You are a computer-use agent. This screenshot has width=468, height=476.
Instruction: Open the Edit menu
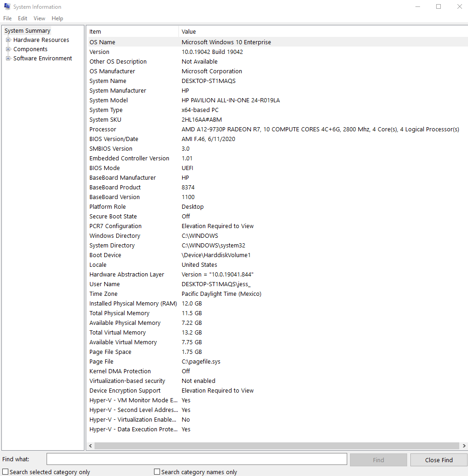[x=23, y=18]
